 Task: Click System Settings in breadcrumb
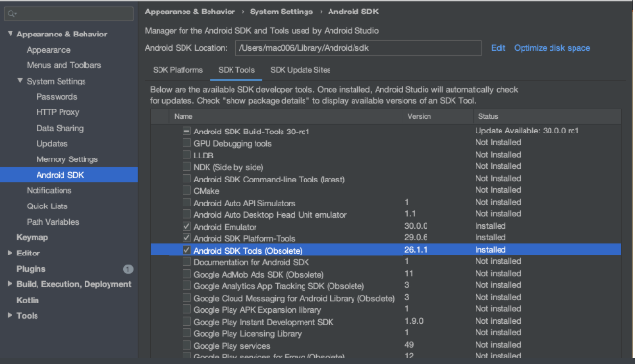tap(281, 12)
